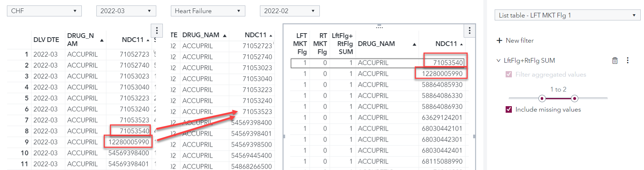Click the sort arrow on the middle table's DRUG_NAM column
The image size is (644, 170).
[x=225, y=36]
